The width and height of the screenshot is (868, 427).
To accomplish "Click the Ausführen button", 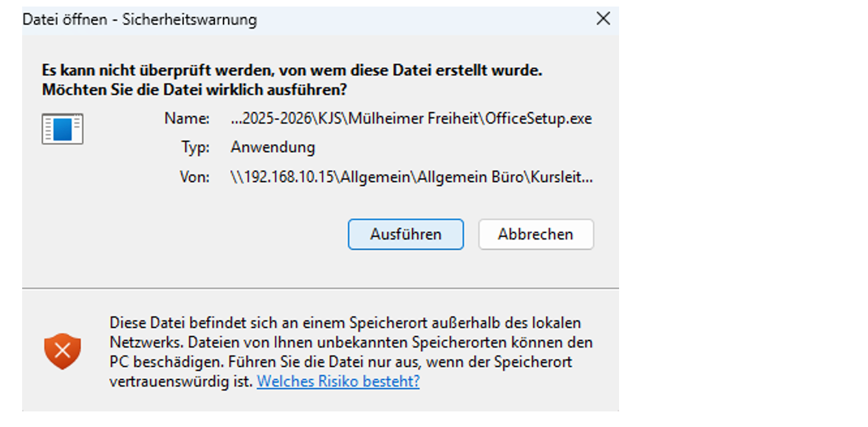I will point(405,234).
